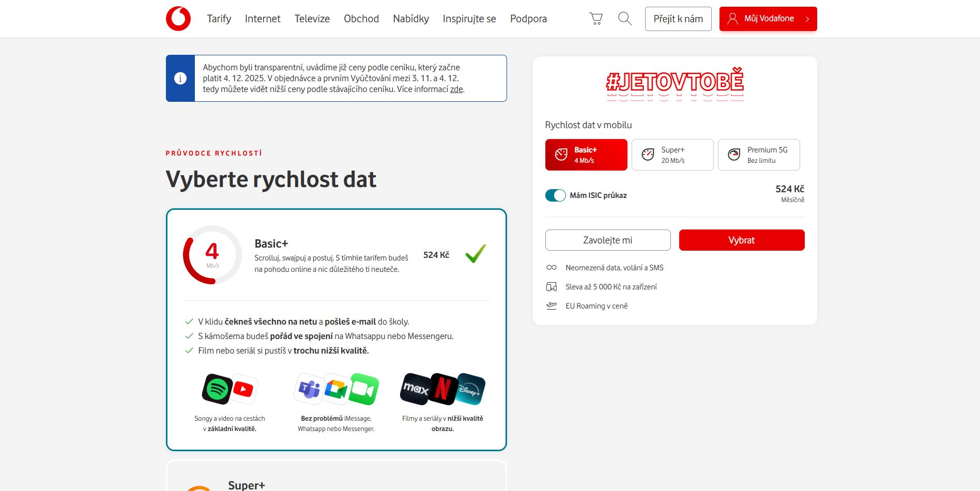Viewport: 980px width, 491px height.
Task: Click the Přejít k nám button
Action: tap(678, 19)
